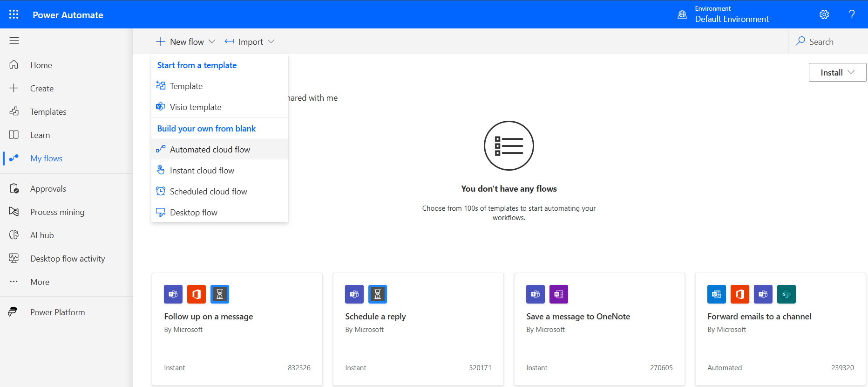Choose Automated cloud flow

[x=220, y=149]
